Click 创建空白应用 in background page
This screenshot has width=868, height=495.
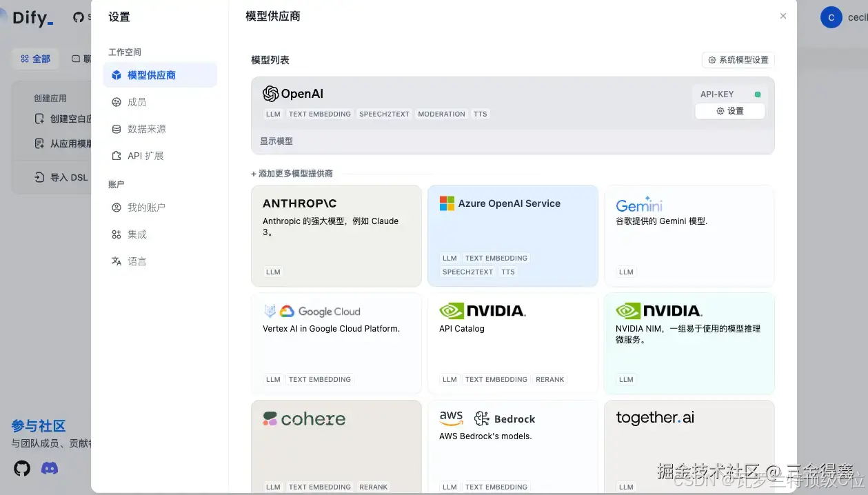click(x=63, y=119)
